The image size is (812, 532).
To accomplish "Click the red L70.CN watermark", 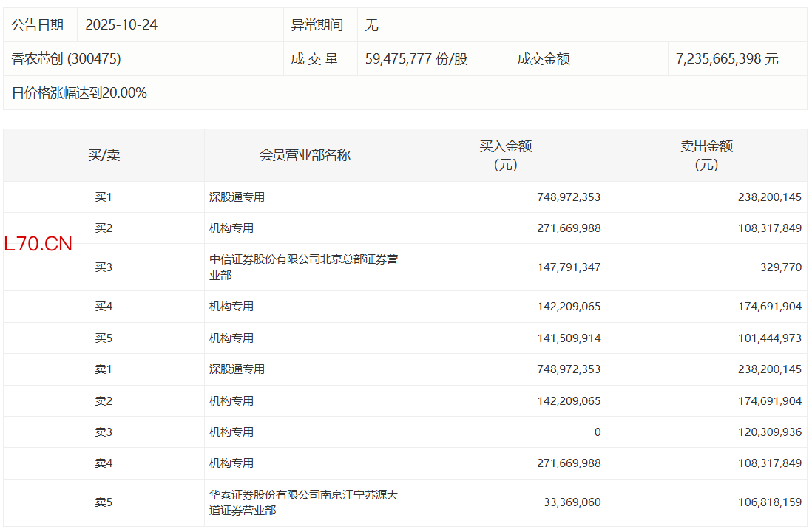I will coord(38,245).
